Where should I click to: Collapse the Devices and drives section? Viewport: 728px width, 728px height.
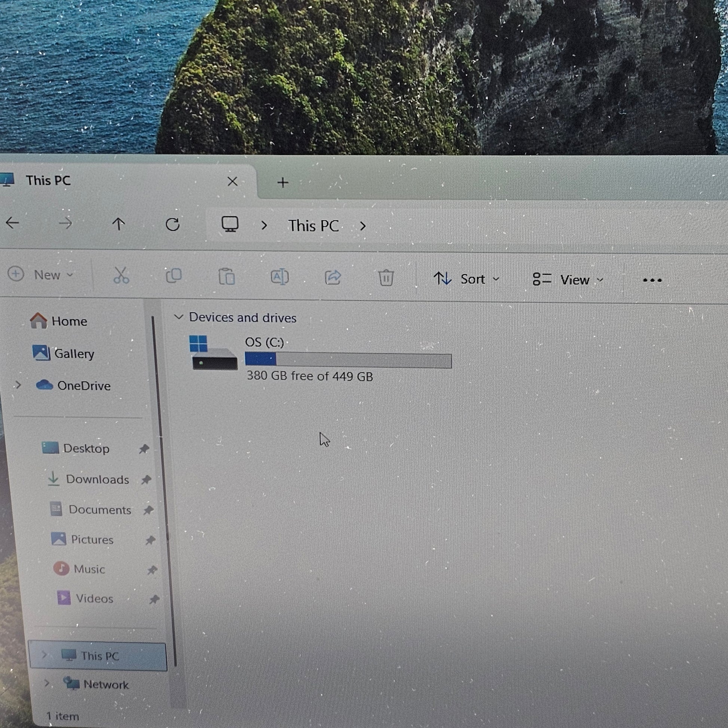pyautogui.click(x=178, y=317)
